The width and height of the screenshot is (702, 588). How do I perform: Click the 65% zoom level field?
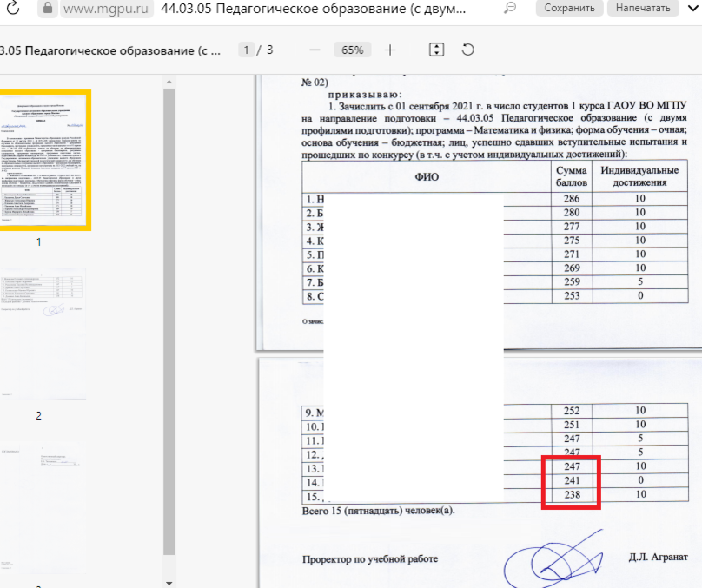point(353,50)
